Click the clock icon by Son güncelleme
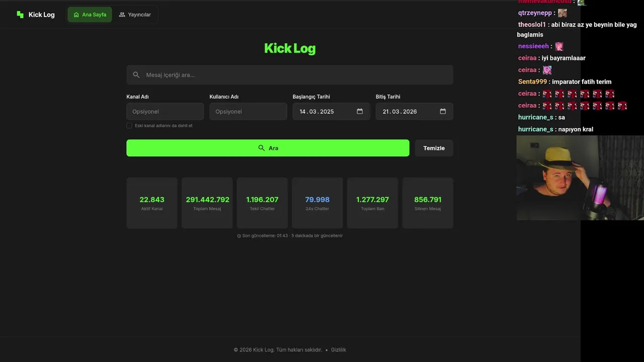Image resolution: width=644 pixels, height=362 pixels. click(x=239, y=236)
